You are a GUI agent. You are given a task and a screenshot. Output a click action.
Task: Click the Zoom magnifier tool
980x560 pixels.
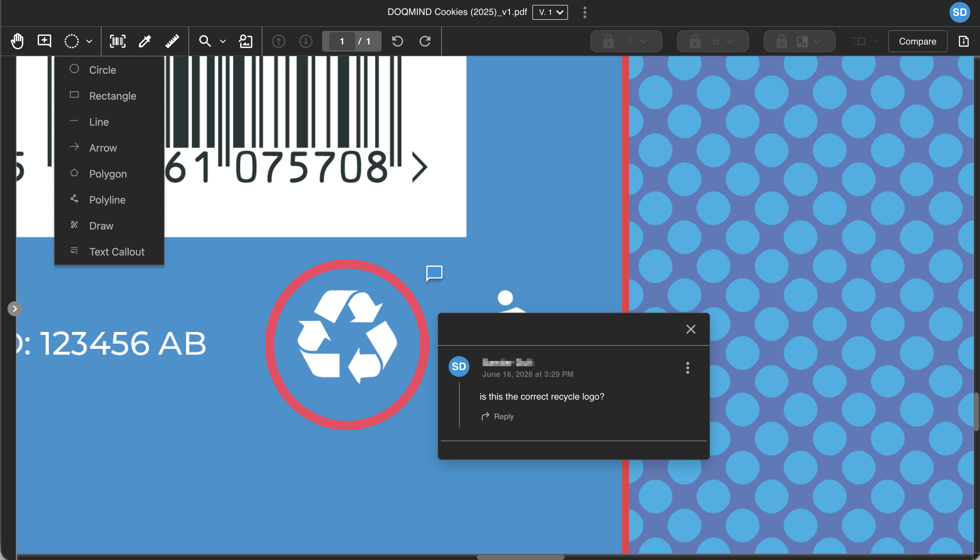pyautogui.click(x=205, y=41)
